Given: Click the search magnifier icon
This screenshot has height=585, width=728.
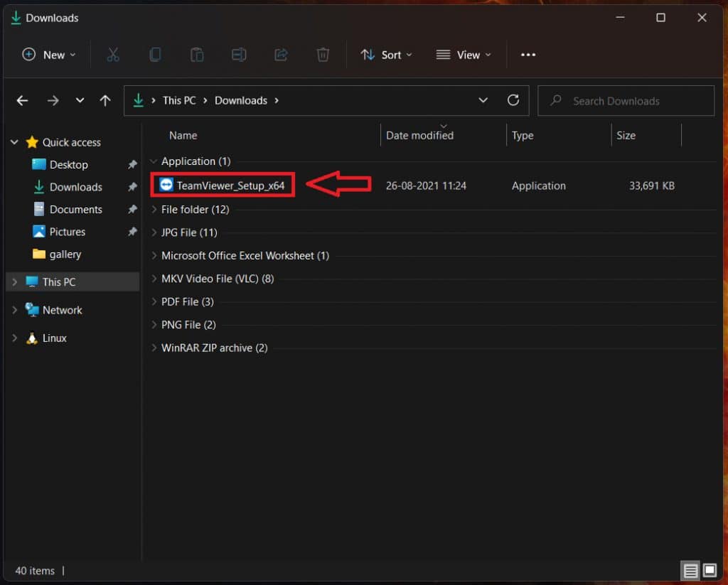Looking at the screenshot, I should (556, 100).
